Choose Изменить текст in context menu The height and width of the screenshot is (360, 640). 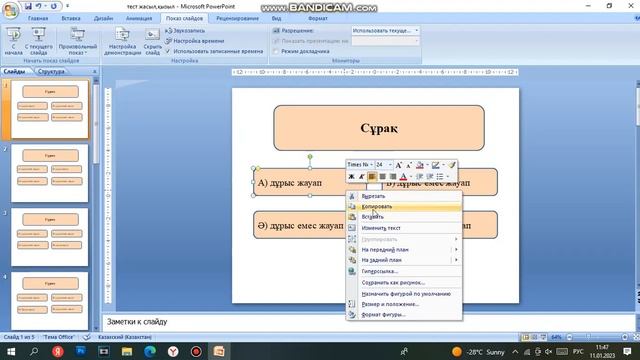pyautogui.click(x=404, y=228)
